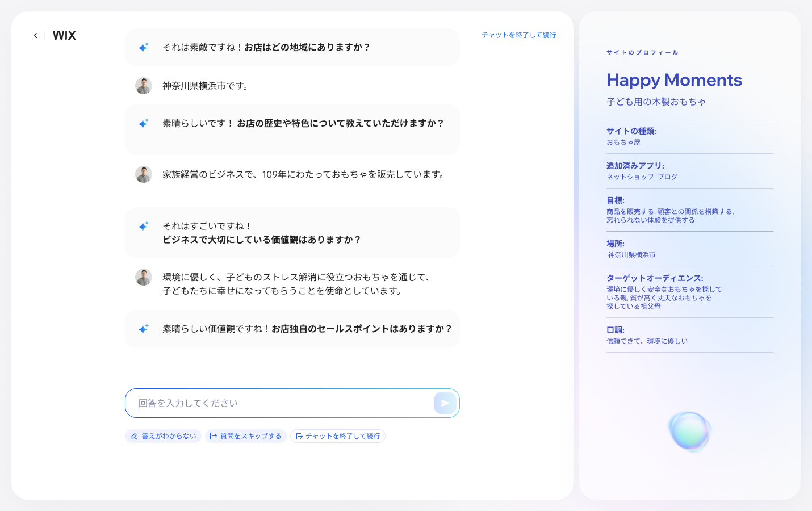Click the exit icon on チャットを終了して続行 chip
The height and width of the screenshot is (511, 812).
[298, 436]
